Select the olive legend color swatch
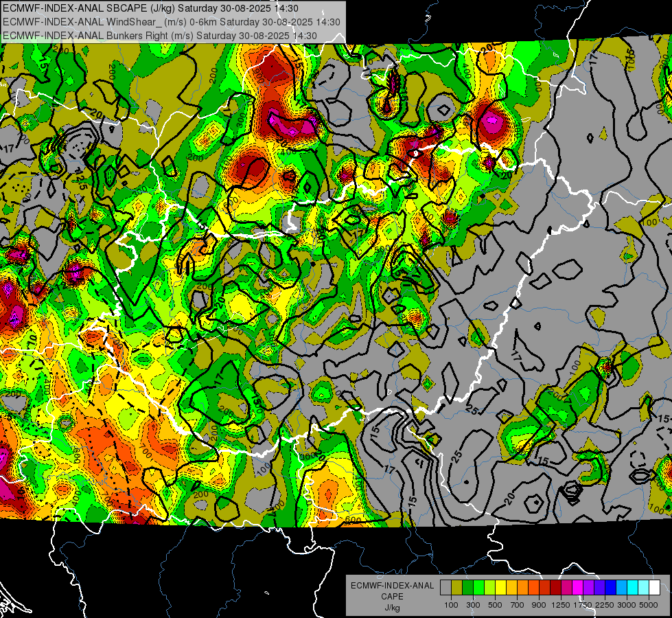672x618 pixels. tap(457, 588)
